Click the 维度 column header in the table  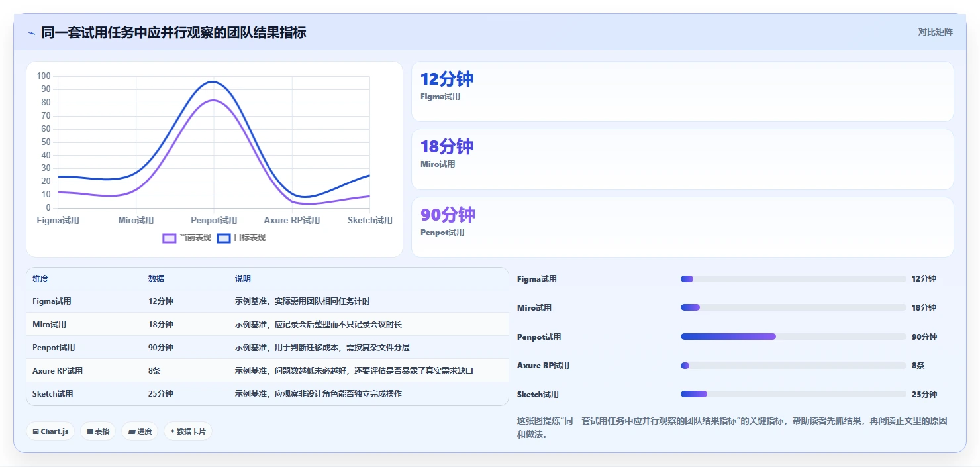point(40,279)
